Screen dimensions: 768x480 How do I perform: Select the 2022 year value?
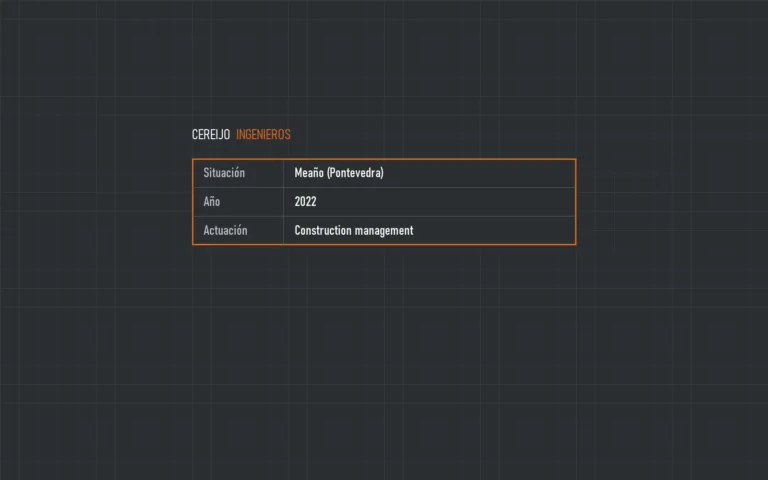pos(305,201)
